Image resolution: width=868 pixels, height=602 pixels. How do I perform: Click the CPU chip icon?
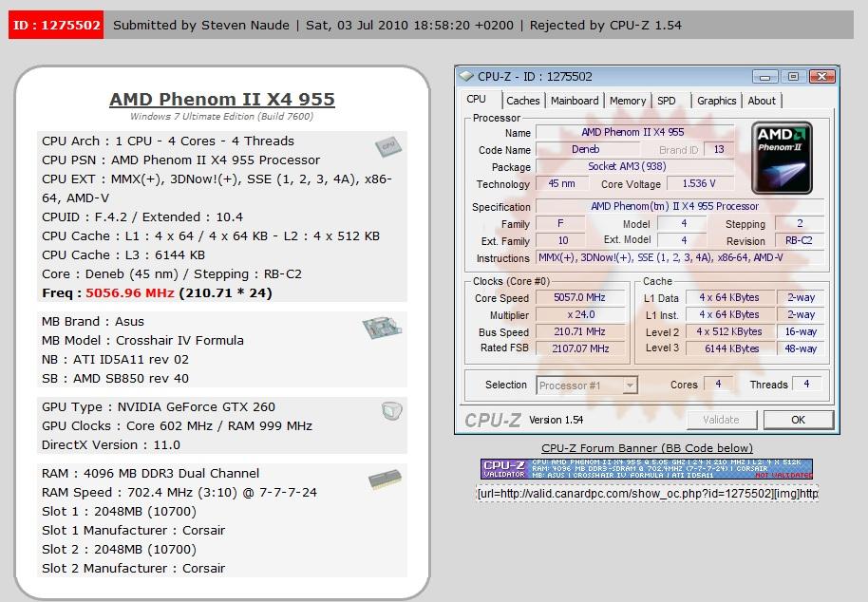[387, 146]
